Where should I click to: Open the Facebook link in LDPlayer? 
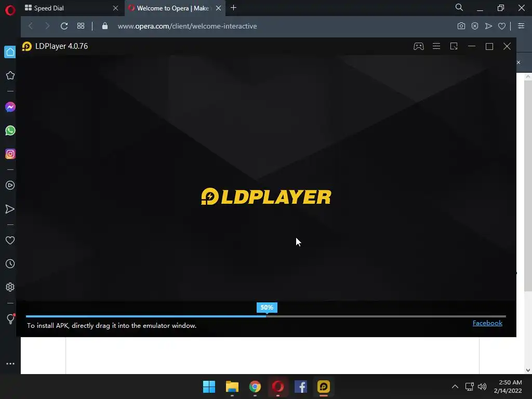point(487,323)
